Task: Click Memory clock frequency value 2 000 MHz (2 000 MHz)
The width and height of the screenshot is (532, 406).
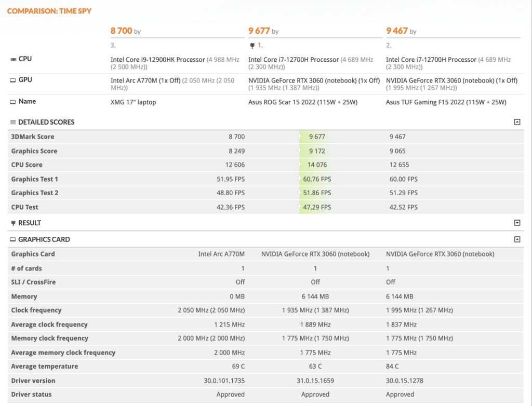Action: click(x=211, y=339)
